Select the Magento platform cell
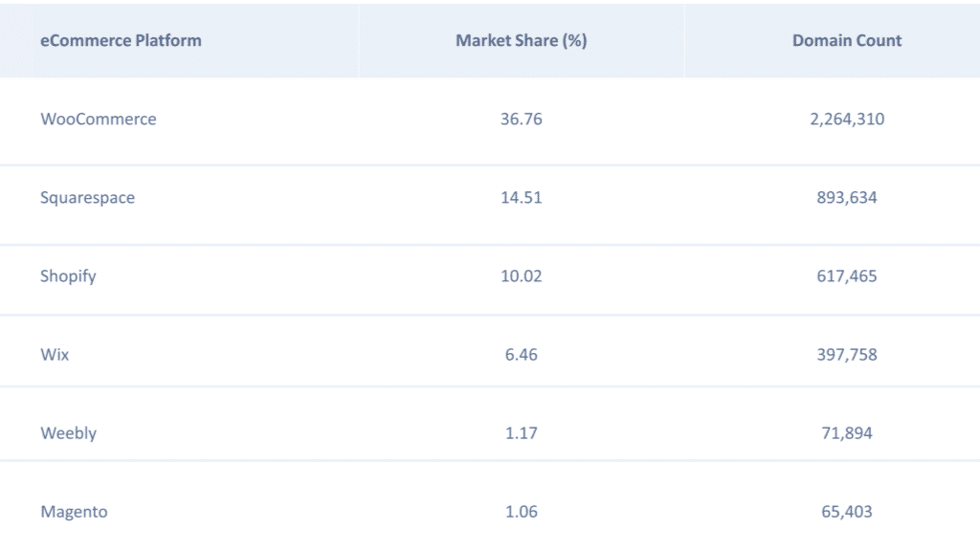The image size is (980, 551). (74, 512)
